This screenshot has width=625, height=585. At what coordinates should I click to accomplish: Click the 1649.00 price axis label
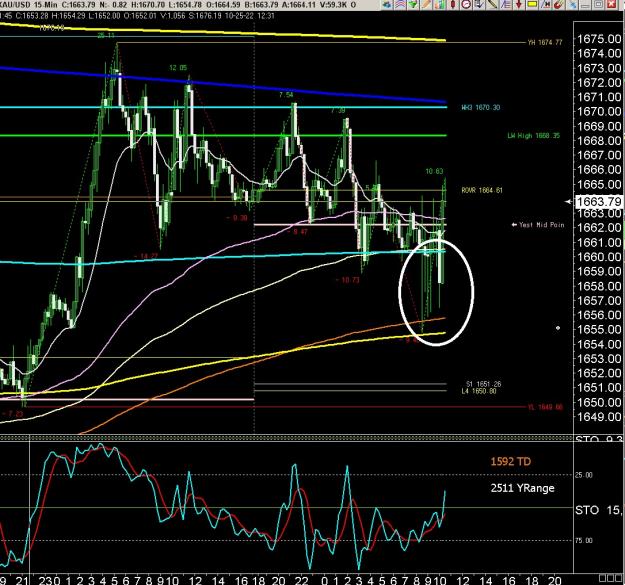coord(599,417)
